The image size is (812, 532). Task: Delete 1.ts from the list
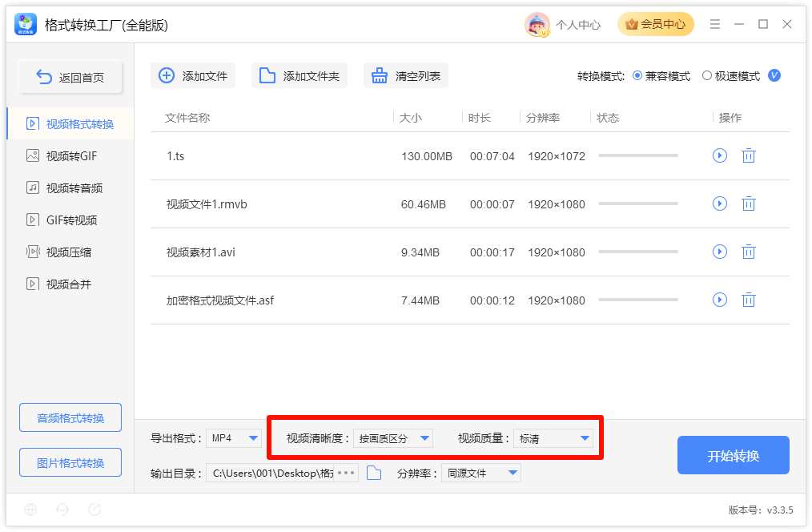748,155
